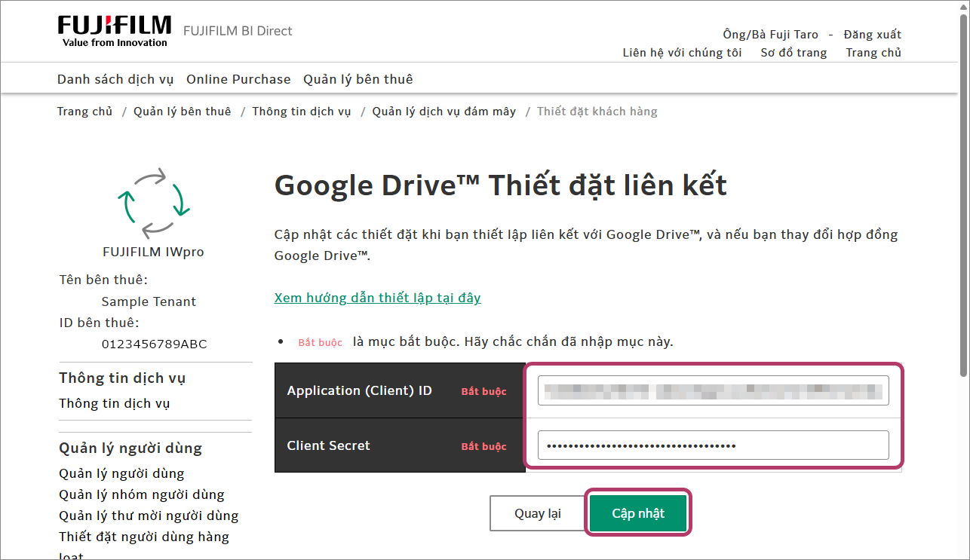This screenshot has height=560, width=970.
Task: Click the Cập nhật button
Action: (x=638, y=513)
